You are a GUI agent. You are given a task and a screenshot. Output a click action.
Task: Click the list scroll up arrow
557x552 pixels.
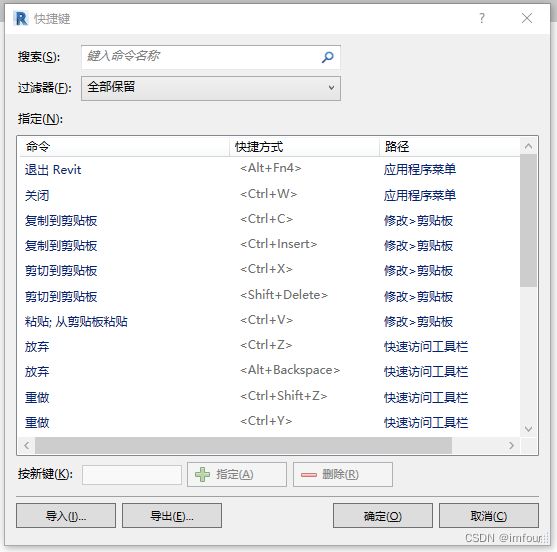point(528,146)
